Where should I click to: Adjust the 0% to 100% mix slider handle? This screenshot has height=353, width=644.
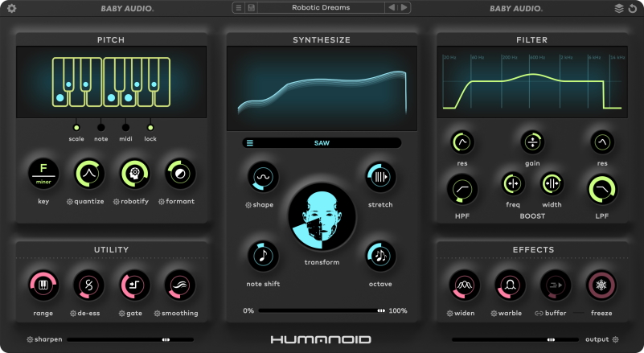pos(381,310)
